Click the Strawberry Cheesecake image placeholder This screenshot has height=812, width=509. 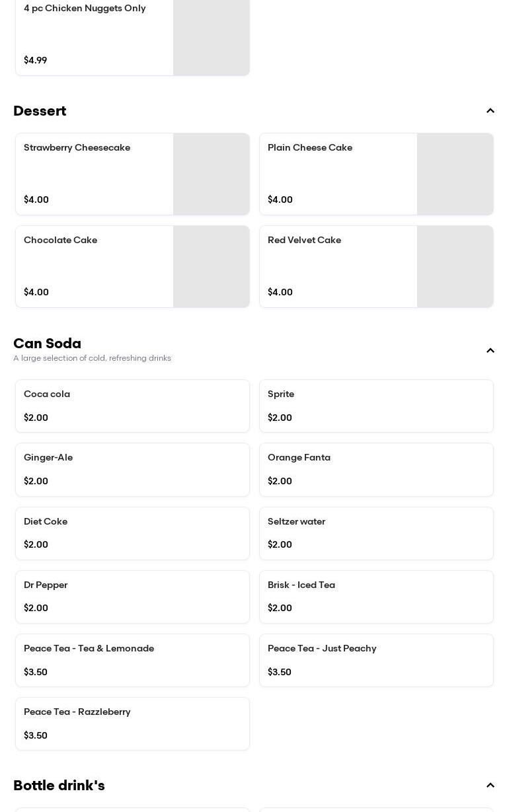212,174
